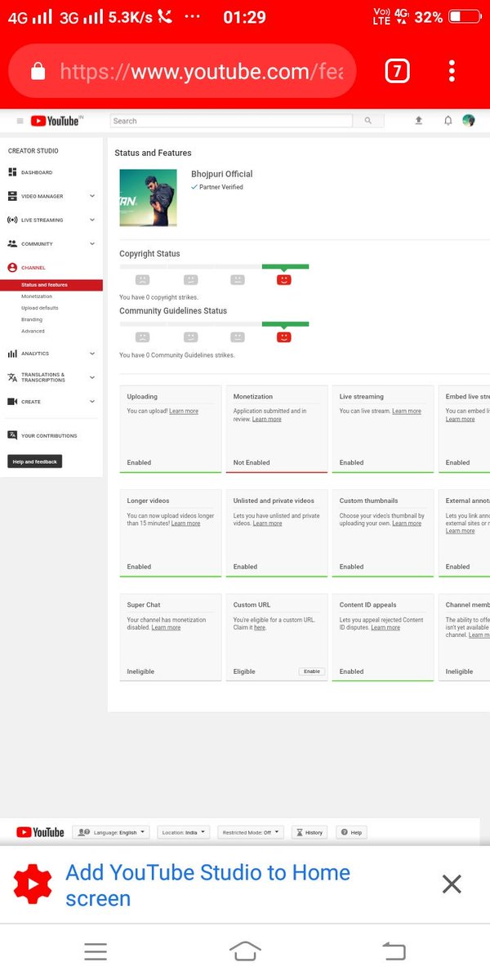Viewport: 490px width, 980px height.
Task: Expand the Video Manager section
Action: coord(92,196)
